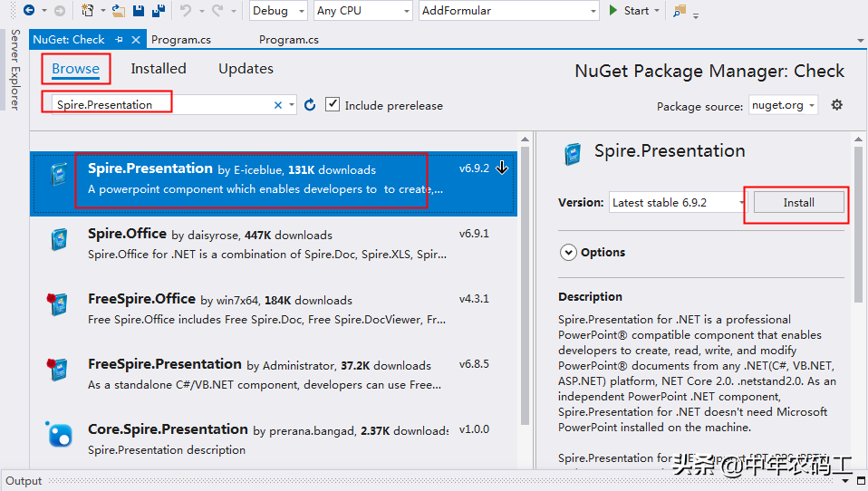The width and height of the screenshot is (868, 491).
Task: Click the Refresh icon beside search
Action: [310, 104]
